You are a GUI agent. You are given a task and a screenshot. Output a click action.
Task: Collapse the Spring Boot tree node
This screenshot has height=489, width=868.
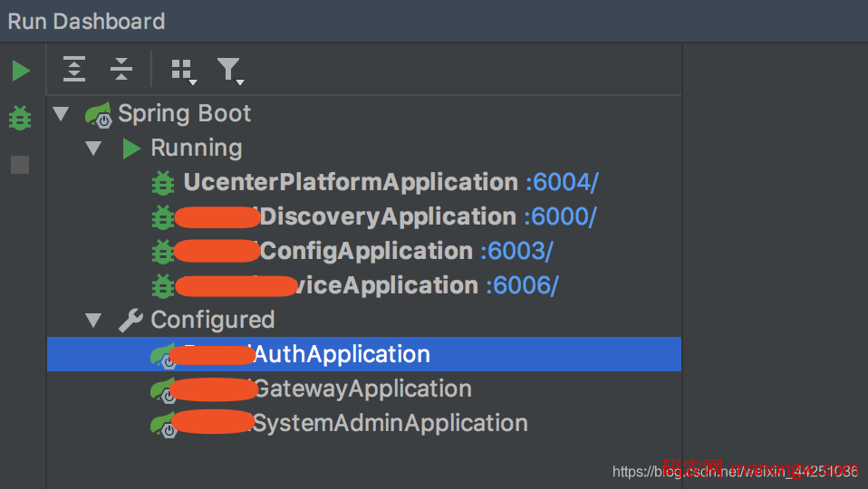coord(61,114)
